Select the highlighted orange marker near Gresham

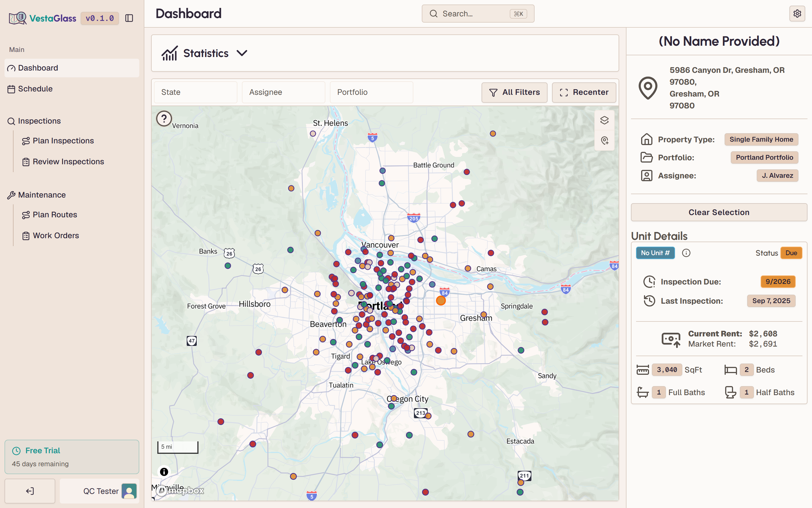point(441,300)
